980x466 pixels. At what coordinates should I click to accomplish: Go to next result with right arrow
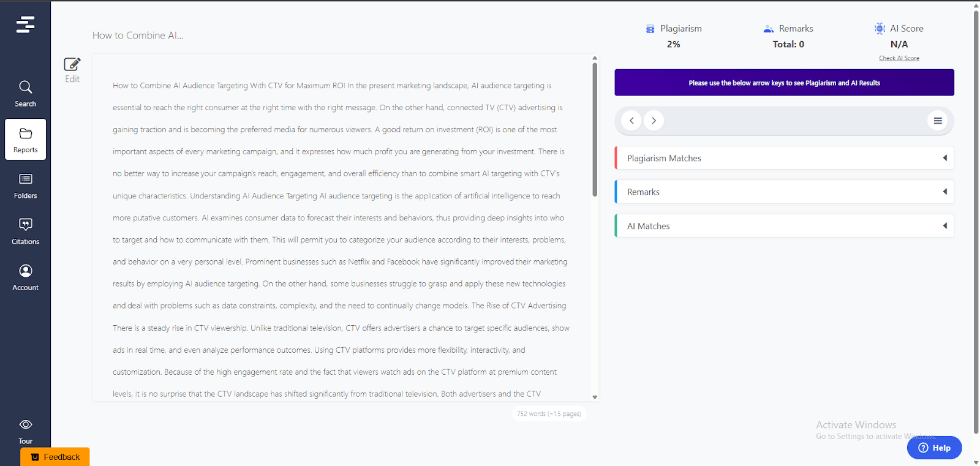(x=654, y=121)
